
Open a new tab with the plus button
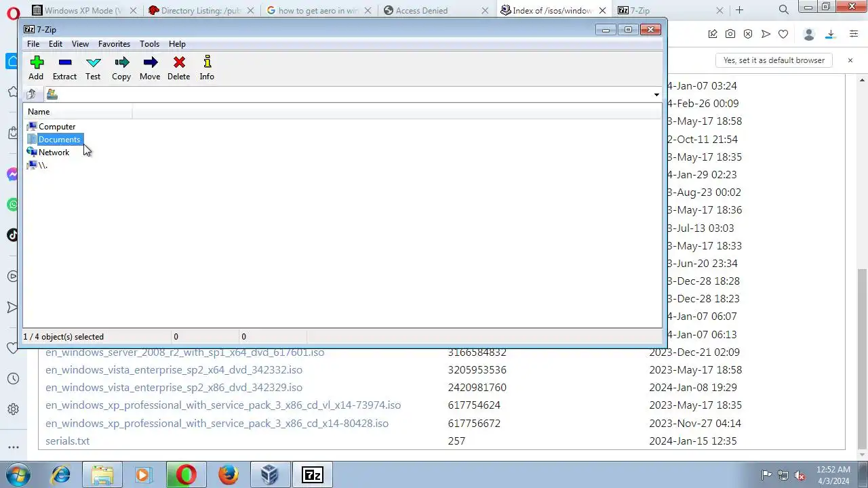740,10
